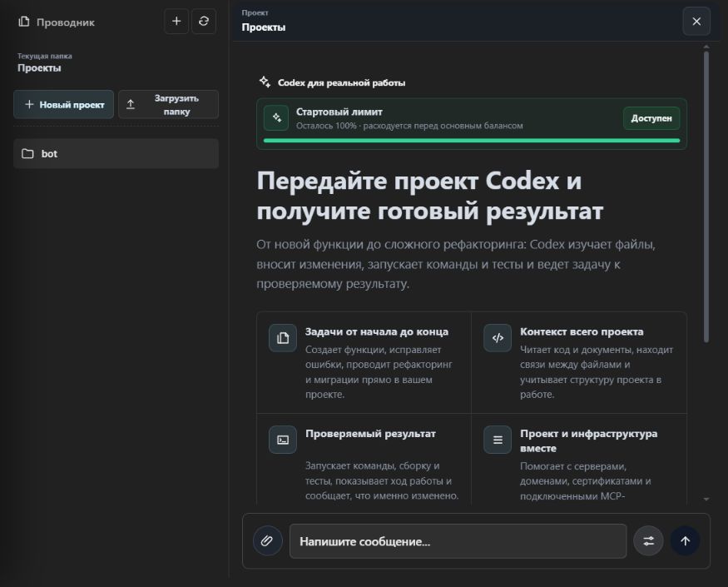Create a new project with Новый проект
The image size is (728, 587).
point(63,105)
